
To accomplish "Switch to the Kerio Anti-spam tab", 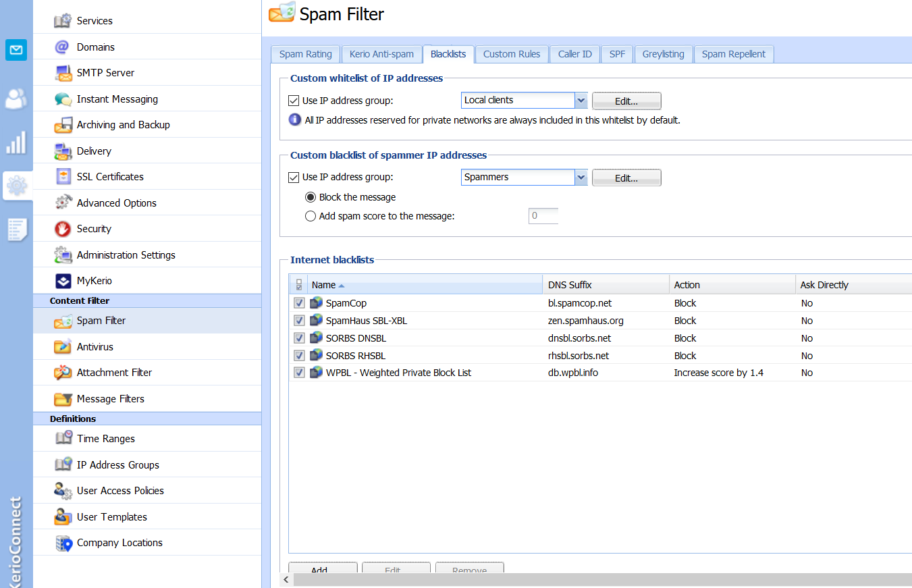I will click(381, 54).
